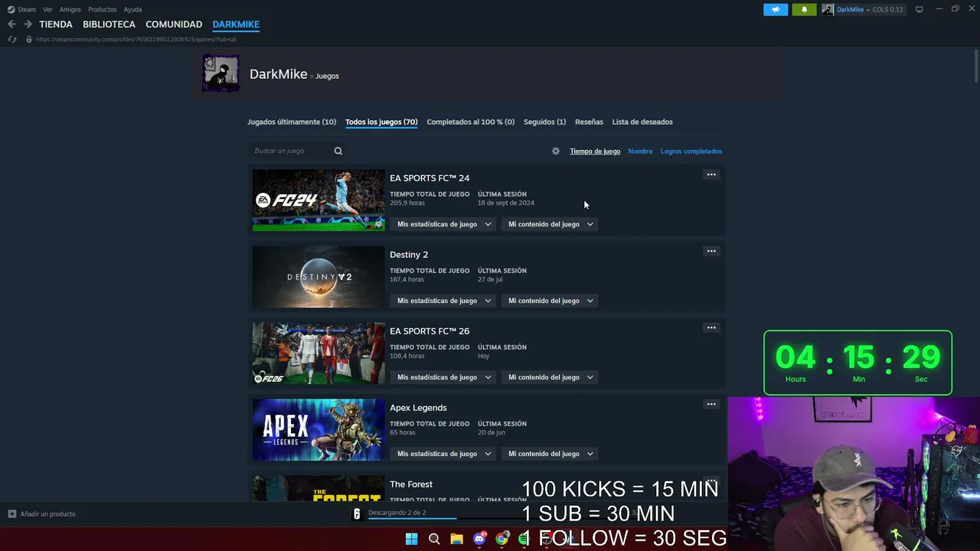Open the EA SPORTS FC 26 cover thumbnail
This screenshot has height=551, width=980.
(x=318, y=354)
